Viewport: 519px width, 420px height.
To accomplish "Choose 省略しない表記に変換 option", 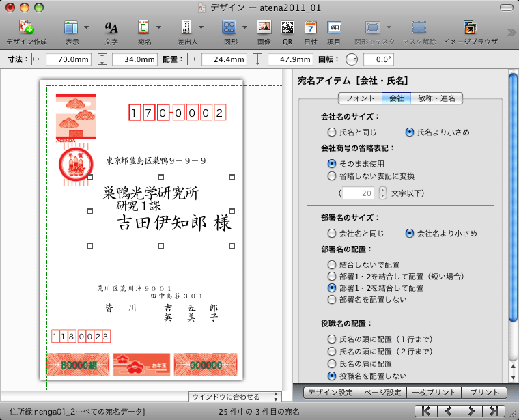I will pyautogui.click(x=332, y=176).
